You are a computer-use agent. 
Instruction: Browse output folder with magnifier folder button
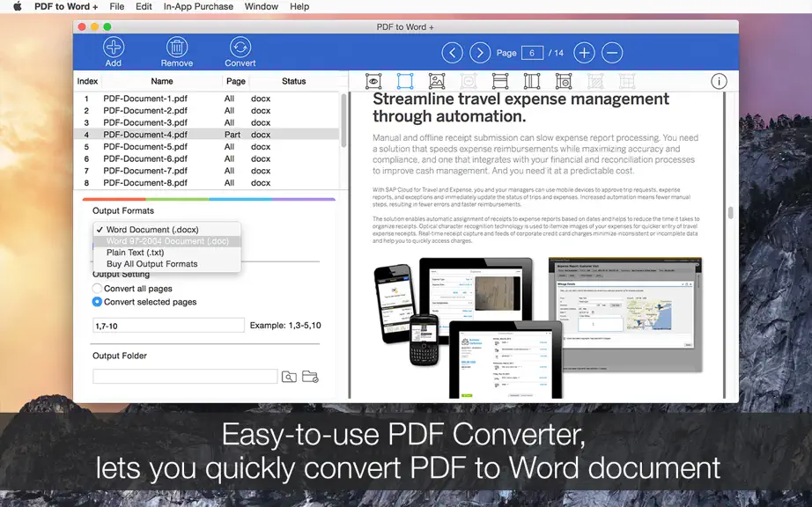tap(289, 377)
